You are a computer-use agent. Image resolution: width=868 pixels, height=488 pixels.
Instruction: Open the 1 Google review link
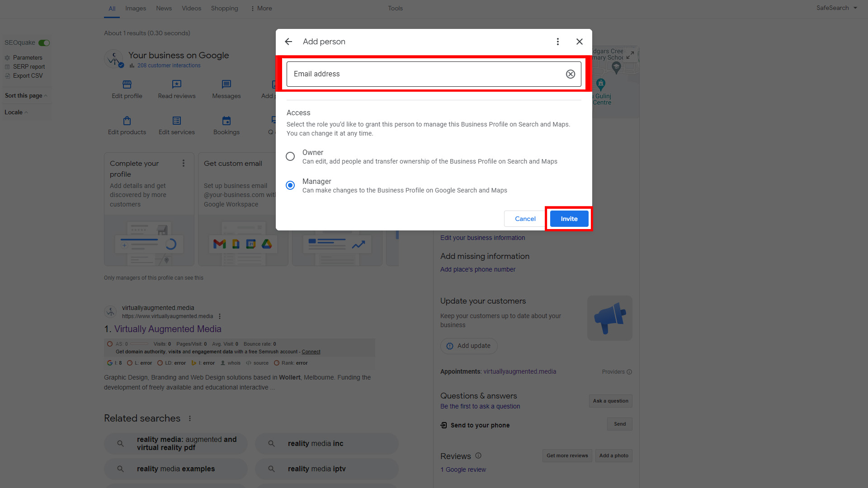pyautogui.click(x=463, y=469)
